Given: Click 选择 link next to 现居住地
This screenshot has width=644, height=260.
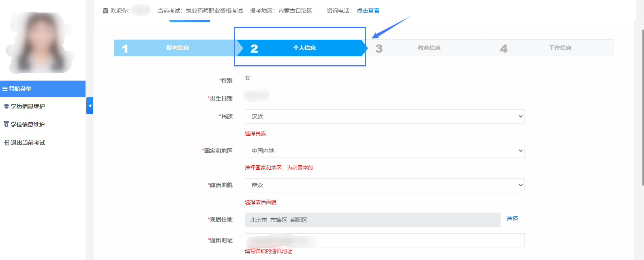Looking at the screenshot, I should (512, 219).
